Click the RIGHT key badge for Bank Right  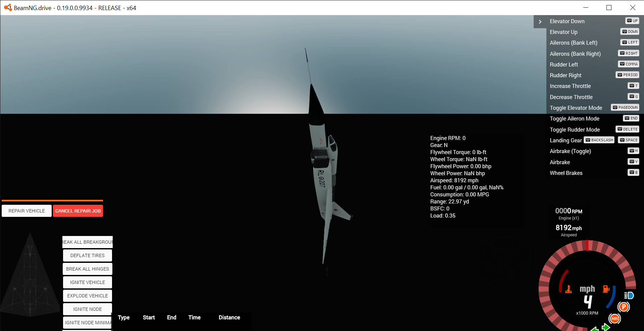(x=629, y=53)
